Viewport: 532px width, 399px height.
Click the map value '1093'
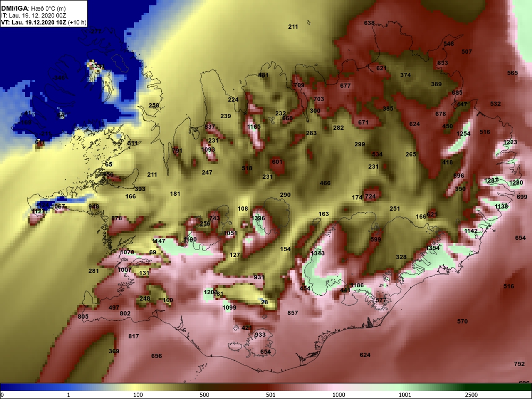click(x=208, y=149)
